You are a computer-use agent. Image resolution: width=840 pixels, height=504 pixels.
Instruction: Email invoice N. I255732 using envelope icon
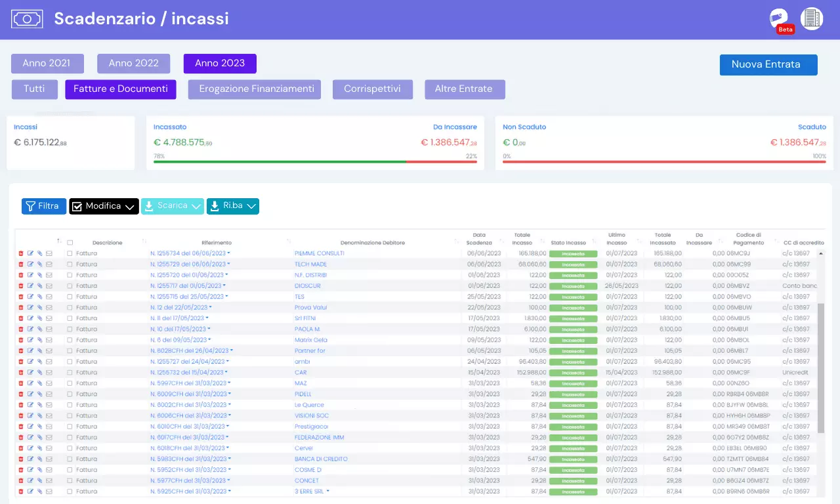49,372
